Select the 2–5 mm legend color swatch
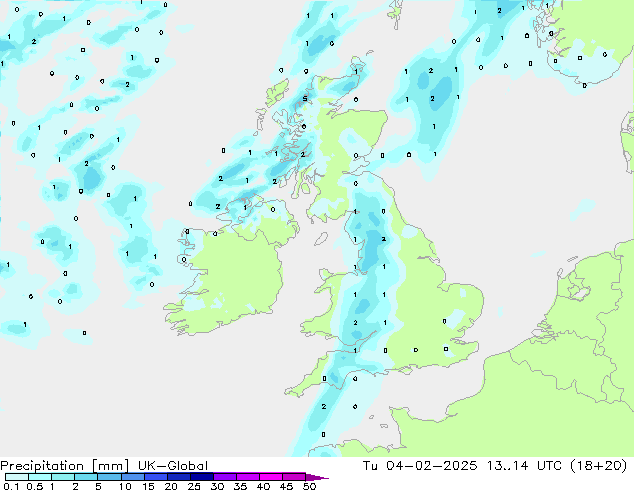Screen dimensions: 634x490 point(86,477)
